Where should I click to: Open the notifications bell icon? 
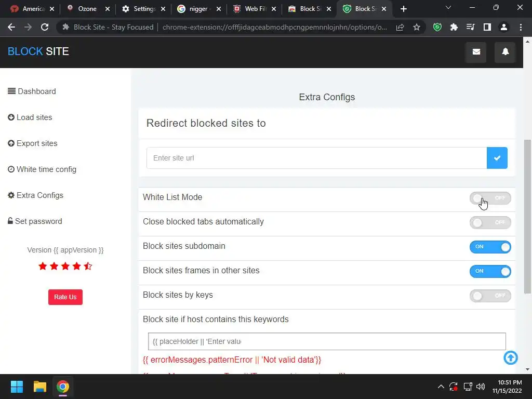505,52
